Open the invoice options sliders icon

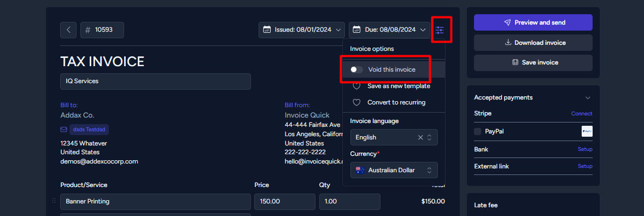click(440, 30)
